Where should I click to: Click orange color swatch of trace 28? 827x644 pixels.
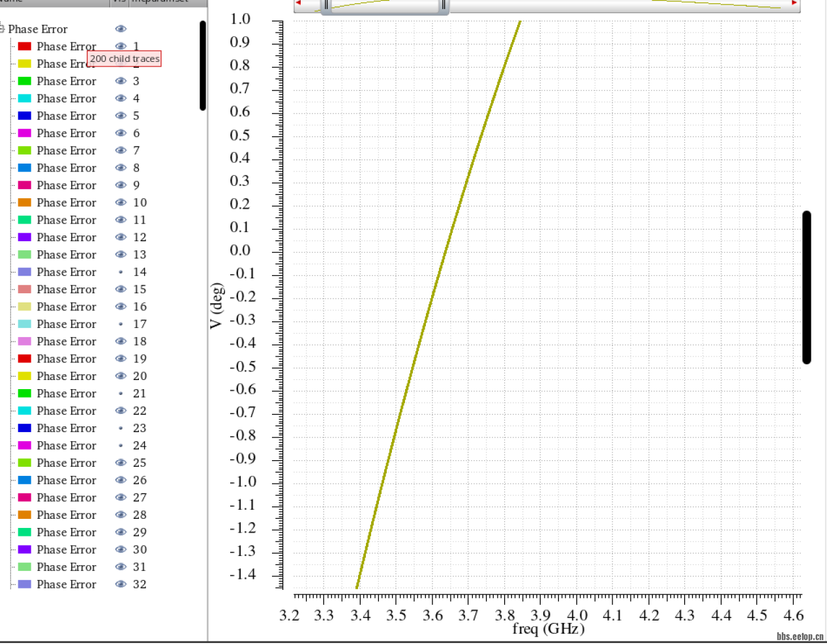(x=25, y=515)
